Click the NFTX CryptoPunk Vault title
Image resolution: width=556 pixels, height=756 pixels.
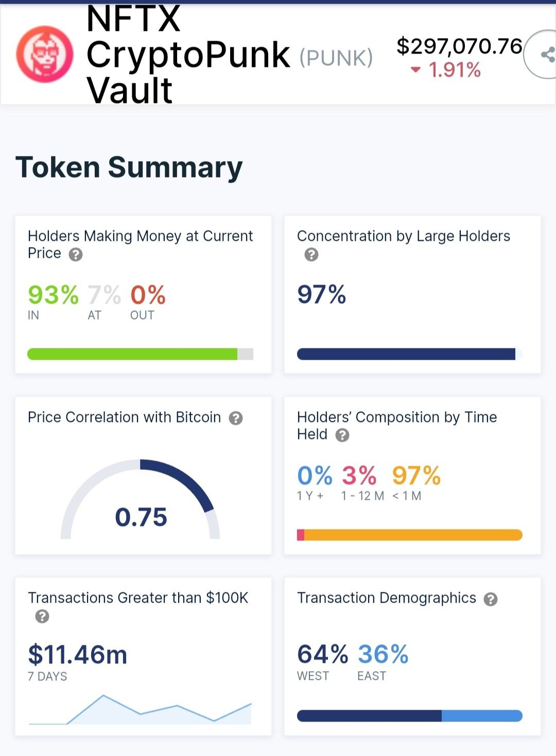188,55
